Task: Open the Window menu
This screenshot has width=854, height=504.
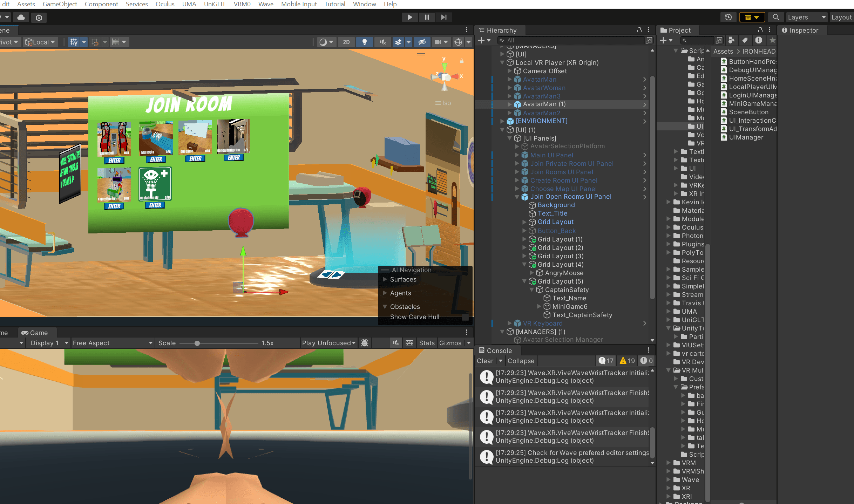Action: pos(365,4)
